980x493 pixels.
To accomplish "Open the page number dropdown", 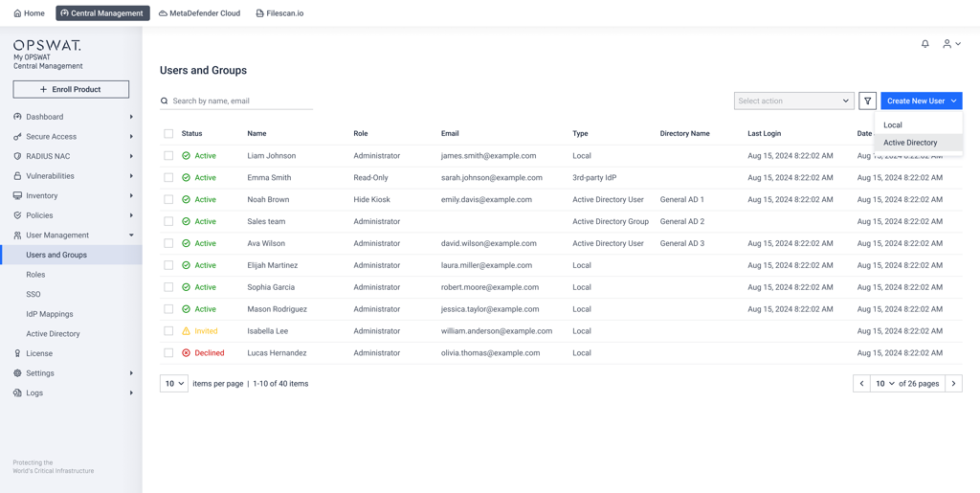I will (x=883, y=384).
